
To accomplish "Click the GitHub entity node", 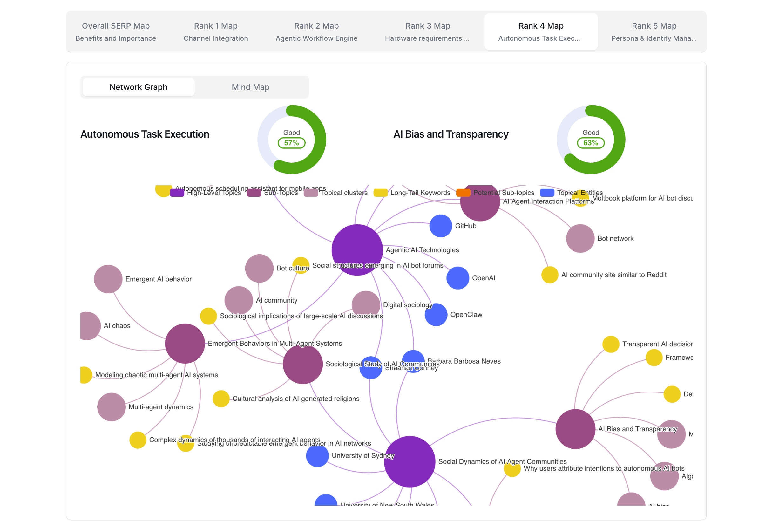I will 440,226.
